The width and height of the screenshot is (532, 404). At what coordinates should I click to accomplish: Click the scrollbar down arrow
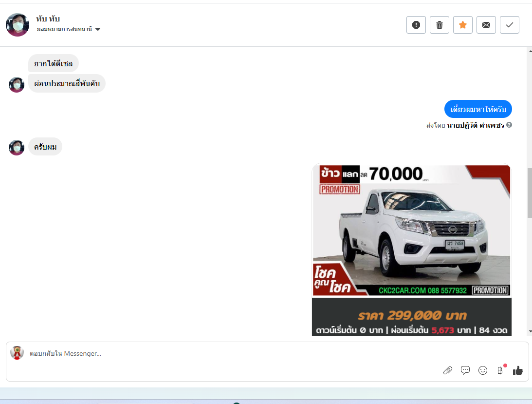point(530,331)
